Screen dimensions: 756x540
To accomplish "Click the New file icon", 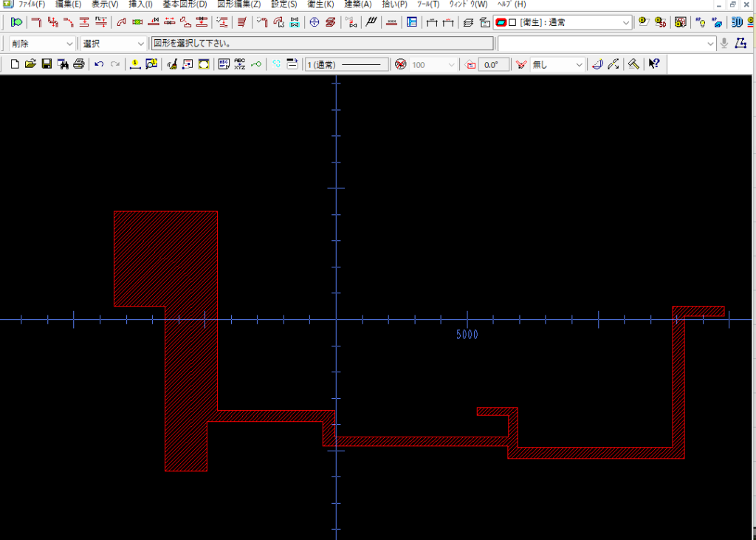I will click(15, 65).
